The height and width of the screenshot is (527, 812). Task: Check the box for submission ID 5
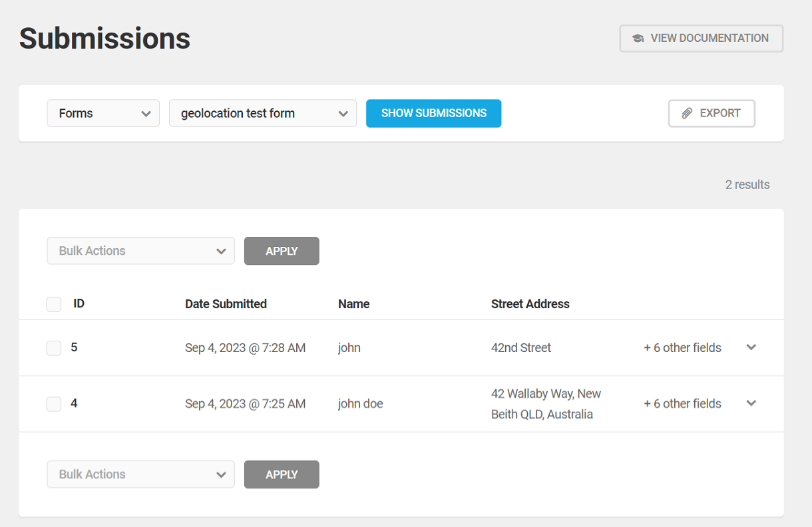(54, 348)
